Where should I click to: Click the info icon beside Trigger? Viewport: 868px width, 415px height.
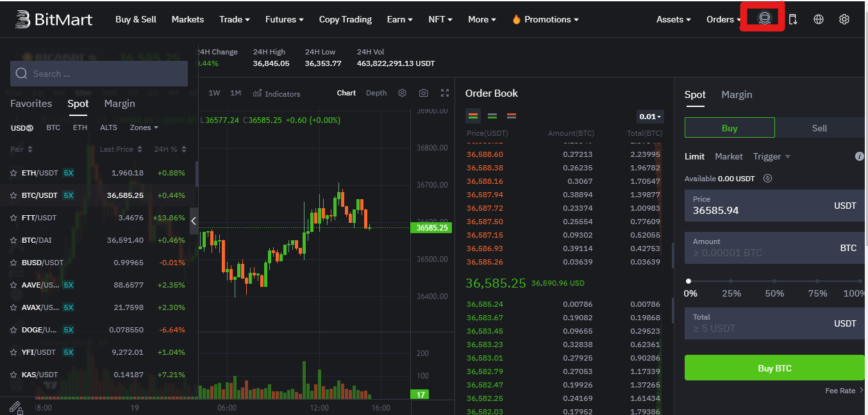click(x=860, y=156)
